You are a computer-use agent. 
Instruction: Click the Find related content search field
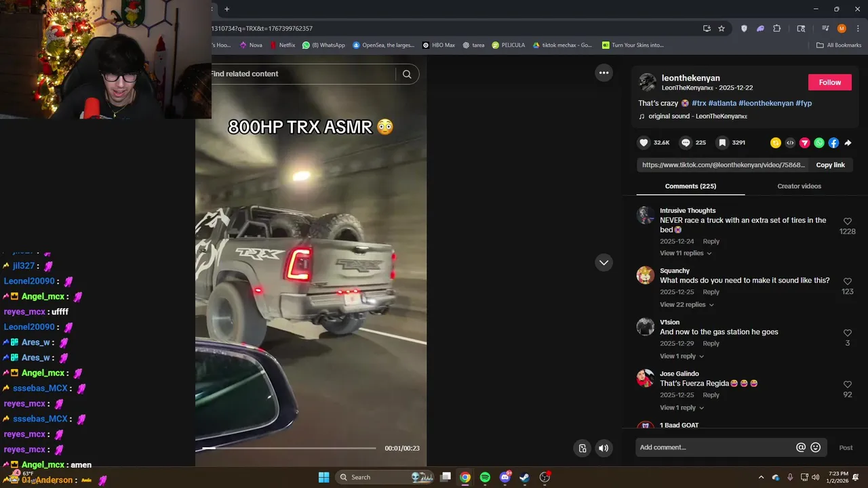(x=302, y=74)
